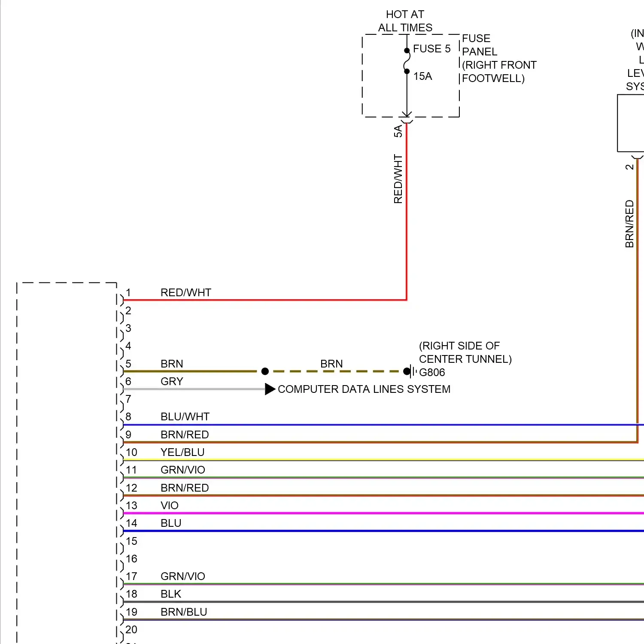This screenshot has height=644, width=644.
Task: Click the 15A fuse rating text
Action: (x=422, y=76)
